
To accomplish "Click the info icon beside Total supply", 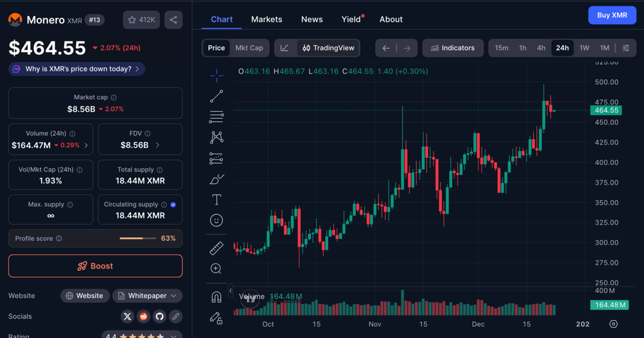I will tap(160, 170).
